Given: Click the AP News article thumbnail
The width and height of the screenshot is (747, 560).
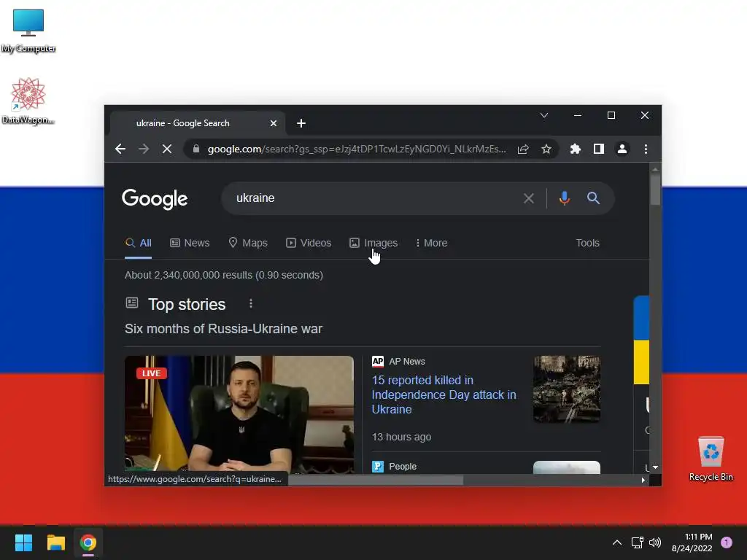Looking at the screenshot, I should (566, 389).
